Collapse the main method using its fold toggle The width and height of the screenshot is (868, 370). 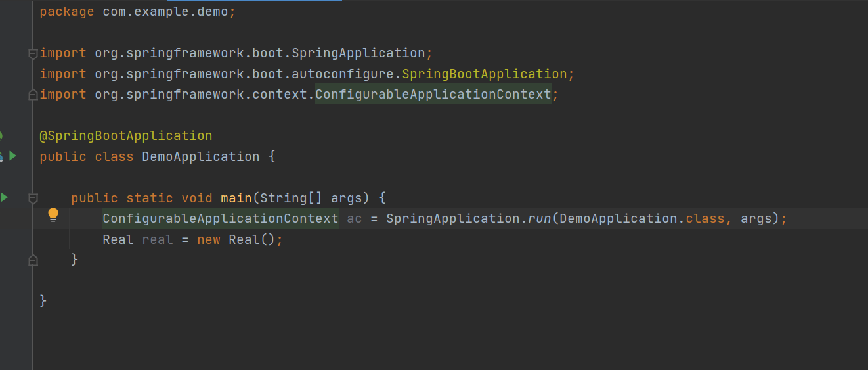[33, 198]
